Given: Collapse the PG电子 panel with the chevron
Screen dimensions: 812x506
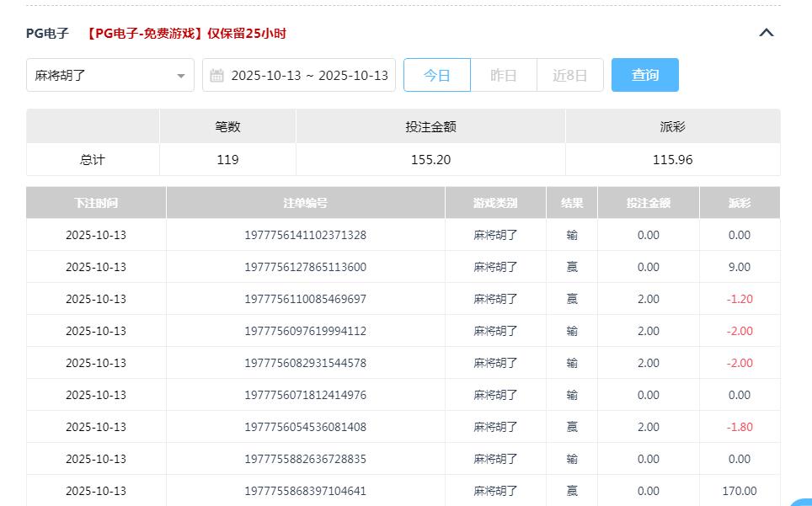Looking at the screenshot, I should click(766, 32).
